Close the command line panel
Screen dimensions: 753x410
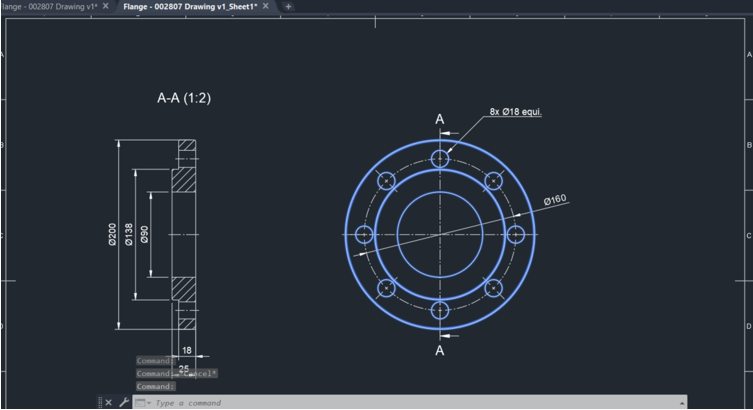(109, 402)
